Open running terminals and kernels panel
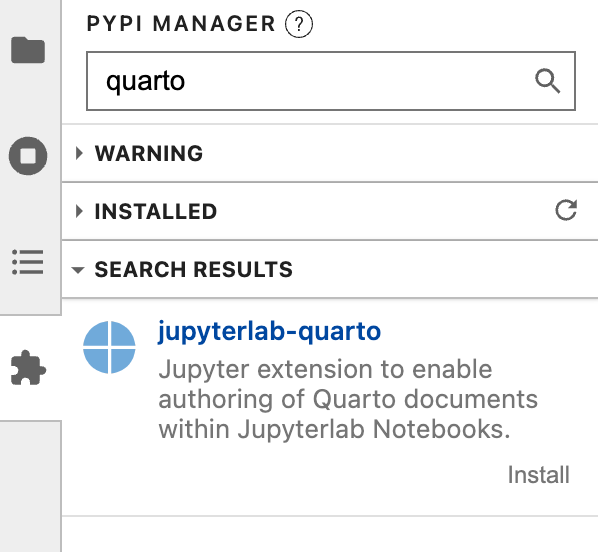Screen dimensions: 598x552 [28, 156]
